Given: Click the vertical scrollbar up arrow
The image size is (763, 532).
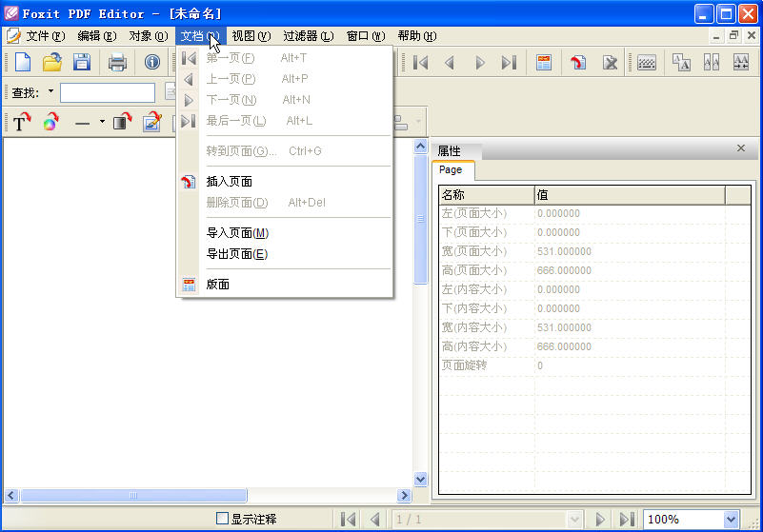Looking at the screenshot, I should (420, 147).
